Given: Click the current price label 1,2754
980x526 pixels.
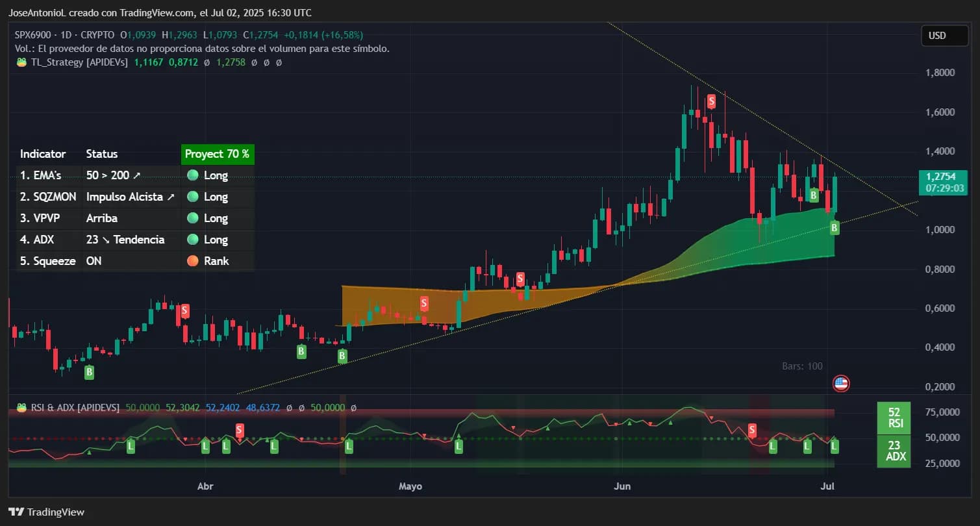Looking at the screenshot, I should (944, 182).
